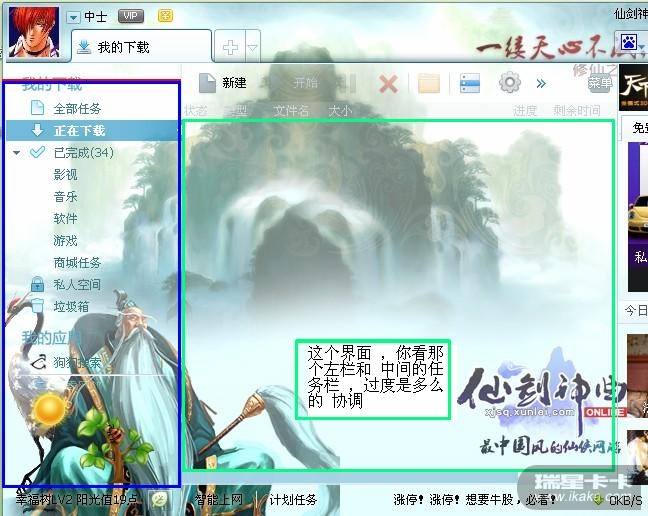The image size is (648, 516).
Task: Open the 菜单 menu button
Action: coord(600,84)
